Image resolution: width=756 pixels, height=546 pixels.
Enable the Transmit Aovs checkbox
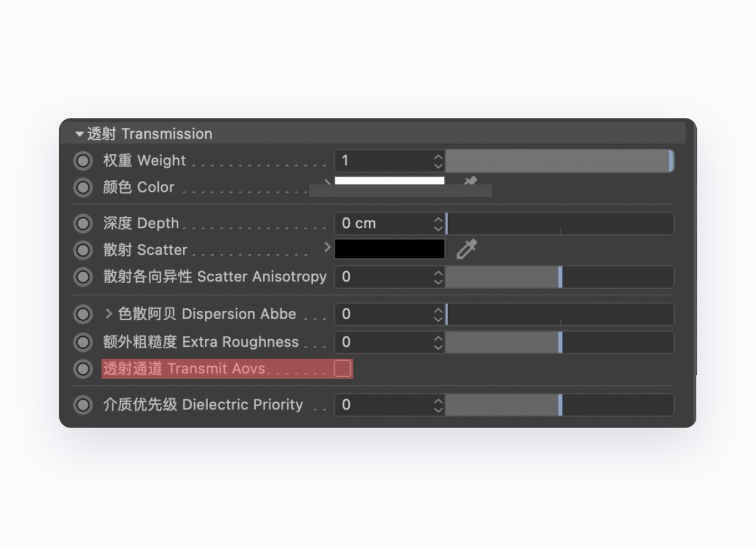coord(342,369)
